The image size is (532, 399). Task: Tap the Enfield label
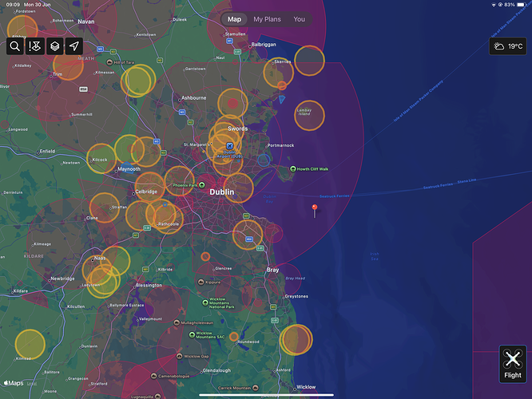click(47, 151)
